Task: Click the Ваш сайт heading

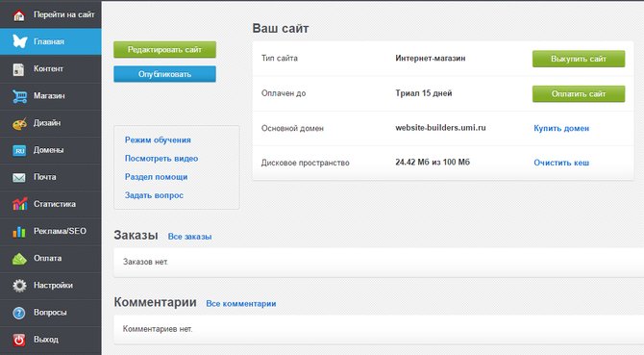Action: 281,28
